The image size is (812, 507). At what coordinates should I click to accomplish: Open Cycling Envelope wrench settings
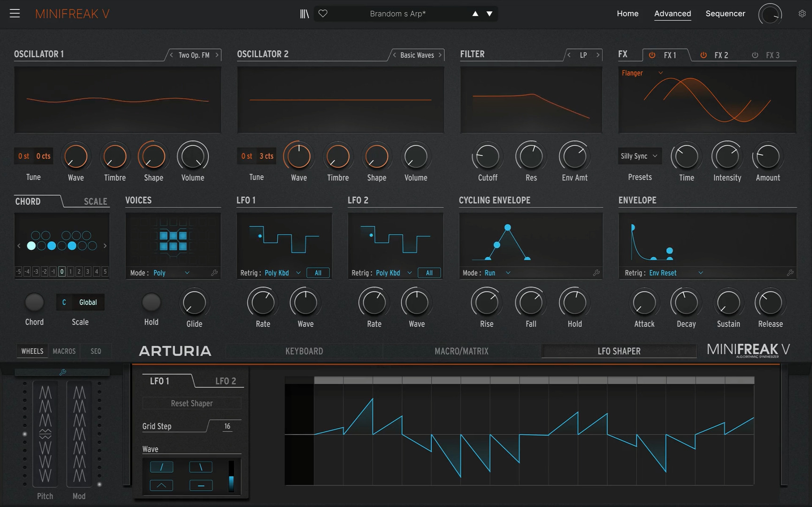pos(596,273)
